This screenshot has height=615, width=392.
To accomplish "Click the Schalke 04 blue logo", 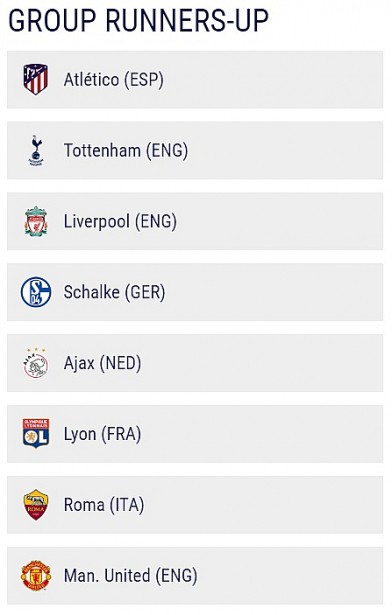I will 36,292.
